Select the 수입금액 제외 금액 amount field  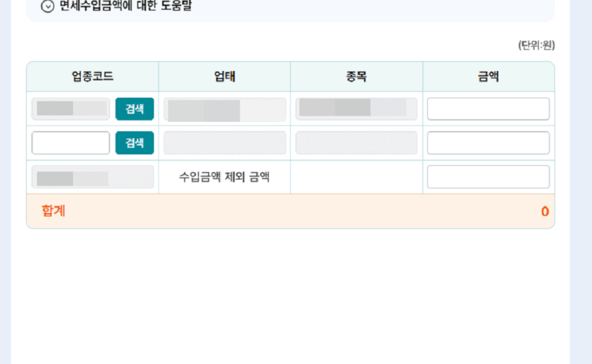(x=488, y=177)
